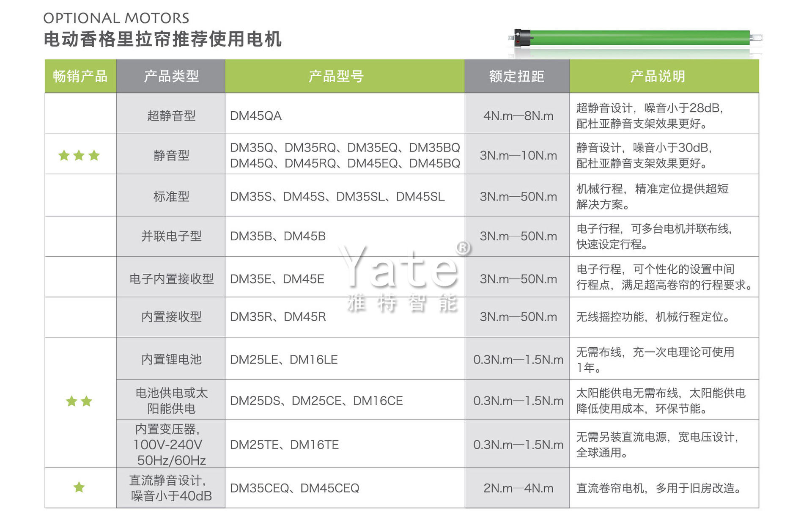Image resolution: width=812 pixels, height=525 pixels.
Task: Select the 额定扭距 column header
Action: (x=517, y=76)
